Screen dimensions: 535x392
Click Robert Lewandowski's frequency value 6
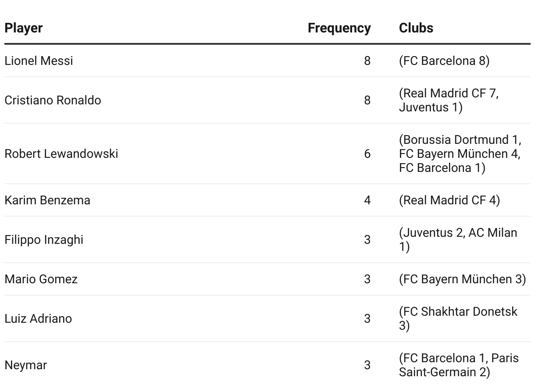tap(367, 153)
